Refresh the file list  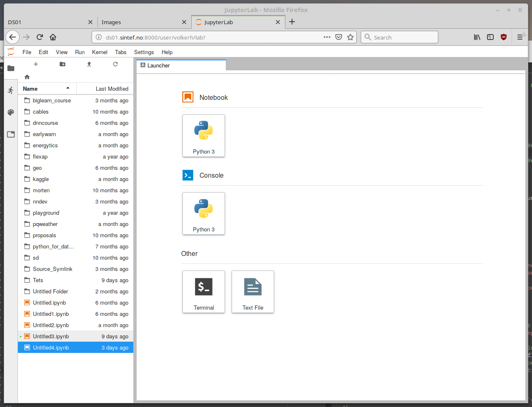point(115,64)
